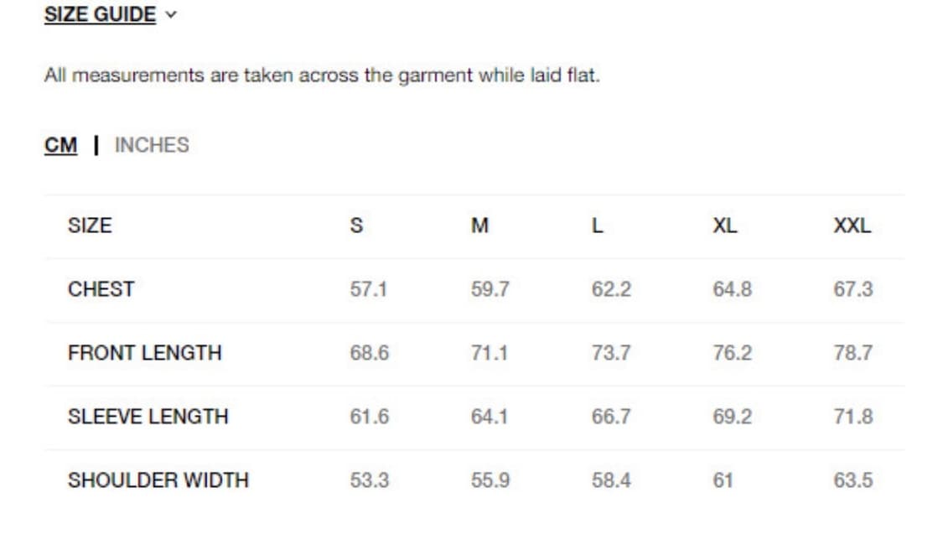Select the S size column header

pyautogui.click(x=356, y=226)
